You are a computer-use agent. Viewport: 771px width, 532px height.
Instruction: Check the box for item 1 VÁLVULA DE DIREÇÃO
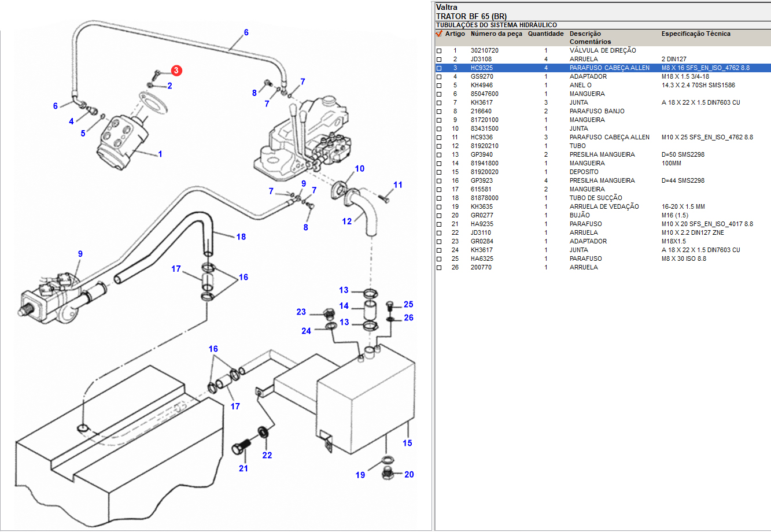tap(439, 51)
